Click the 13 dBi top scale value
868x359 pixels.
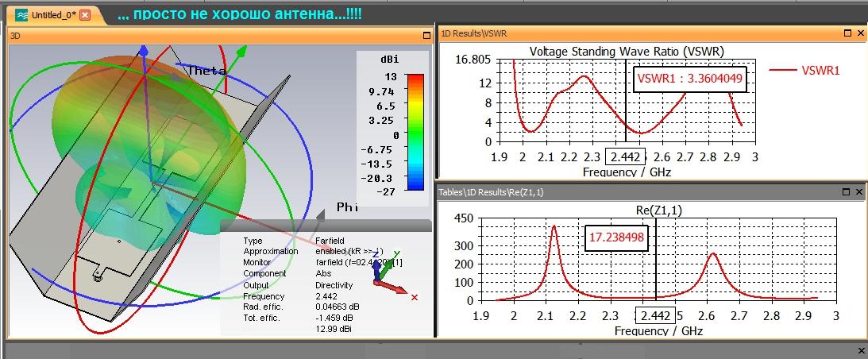click(x=392, y=76)
